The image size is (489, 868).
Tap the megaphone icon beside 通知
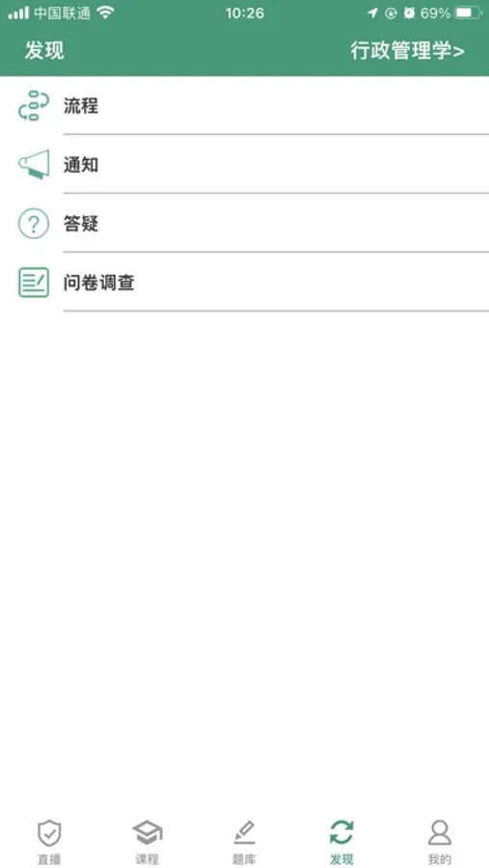(34, 164)
